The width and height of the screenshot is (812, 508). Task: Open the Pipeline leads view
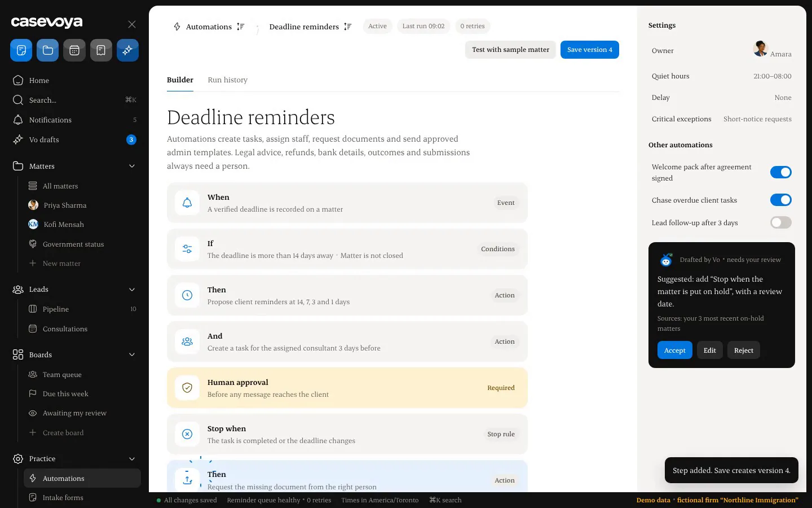[82, 309]
